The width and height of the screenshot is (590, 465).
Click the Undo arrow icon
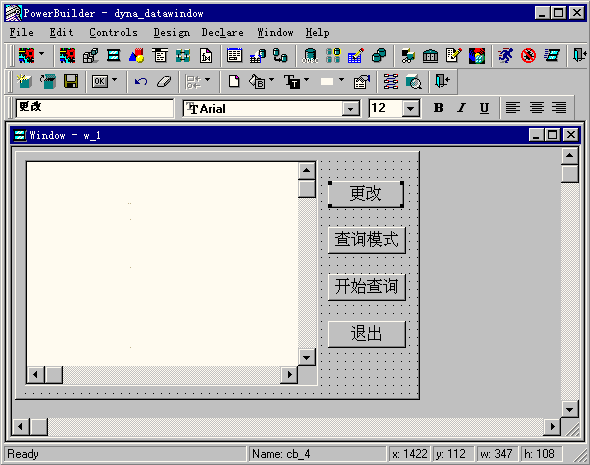(141, 81)
